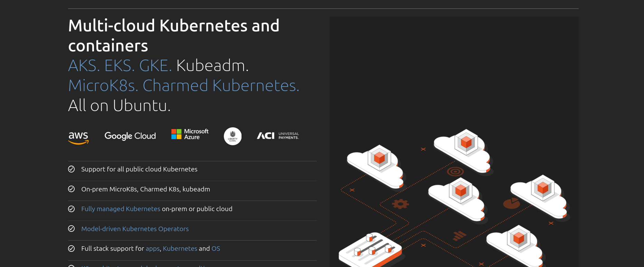Click checkmark beside Support for all public cloud
Viewport: 644px width, 267px height.
click(72, 169)
